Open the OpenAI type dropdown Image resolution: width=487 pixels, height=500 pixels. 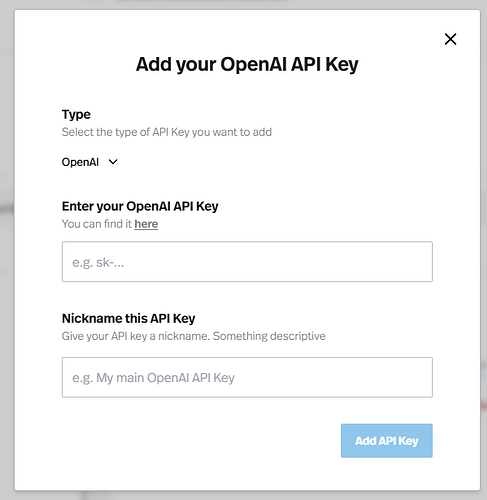click(90, 162)
